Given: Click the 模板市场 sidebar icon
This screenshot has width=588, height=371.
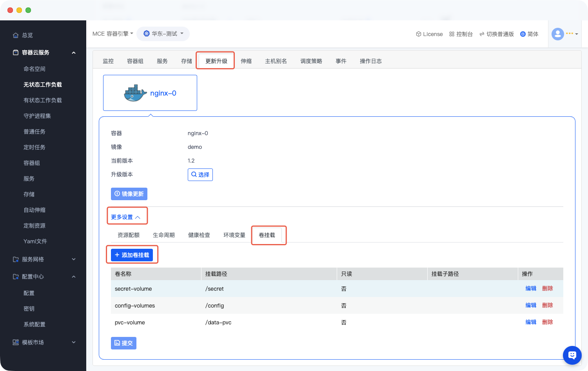Looking at the screenshot, I should (16, 342).
